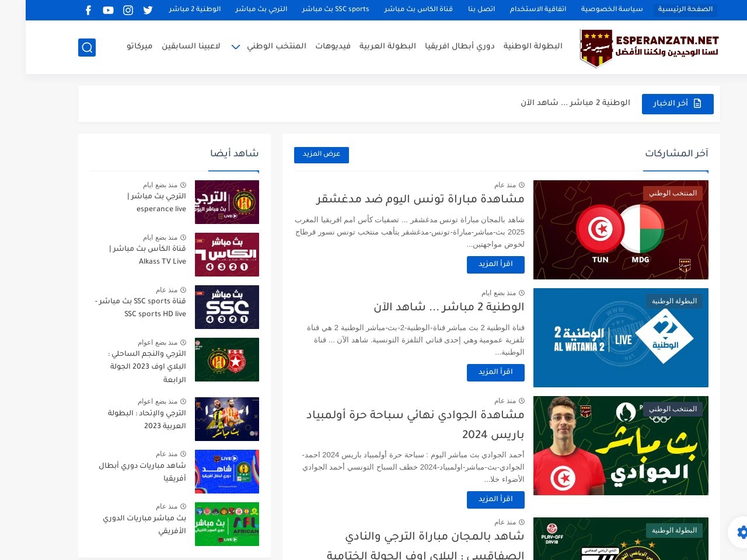The width and height of the screenshot is (747, 560).
Task: Open sidebar SSC 4321 thumbnail
Action: coord(227,307)
